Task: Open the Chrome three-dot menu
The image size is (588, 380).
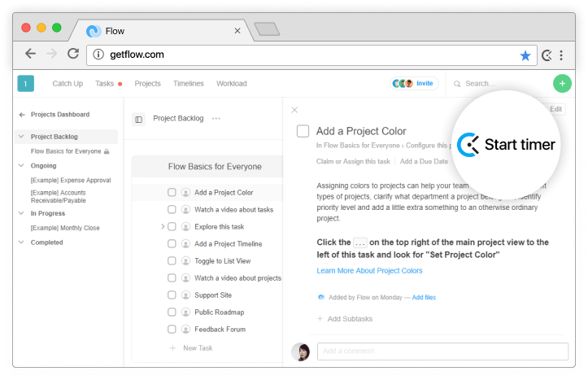Action: click(x=561, y=55)
